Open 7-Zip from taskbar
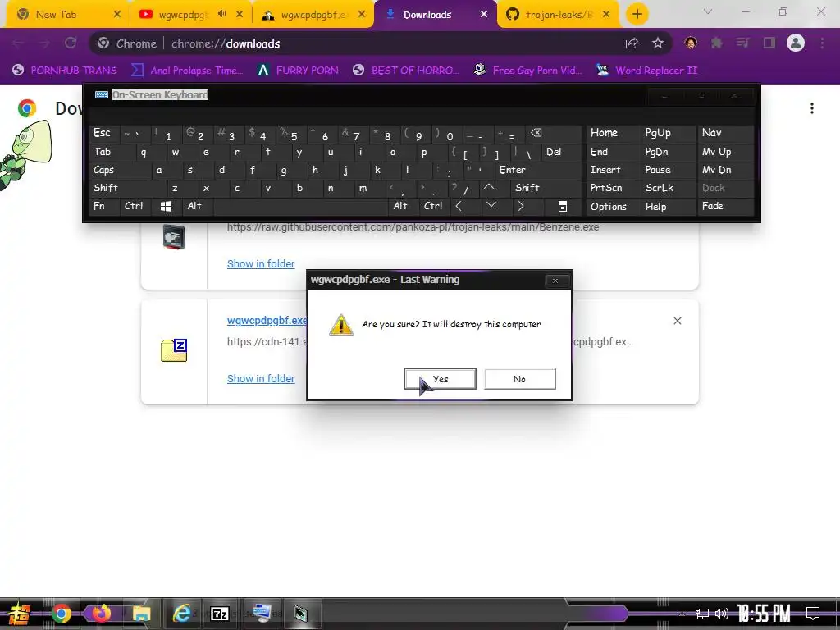 [220, 614]
